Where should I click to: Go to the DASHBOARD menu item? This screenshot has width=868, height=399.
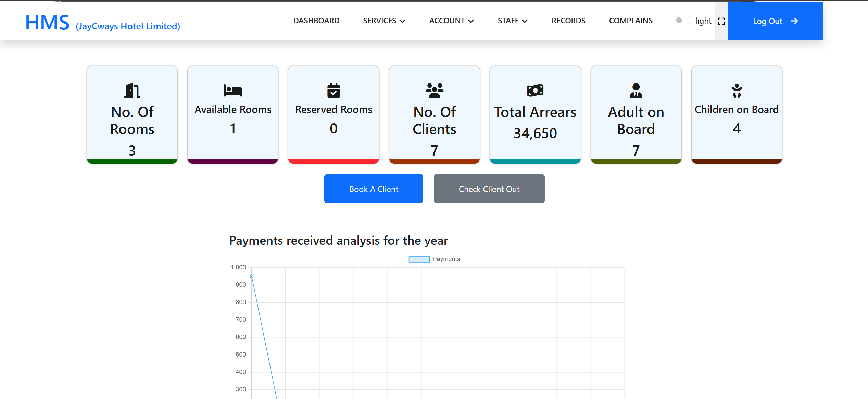[x=316, y=21]
